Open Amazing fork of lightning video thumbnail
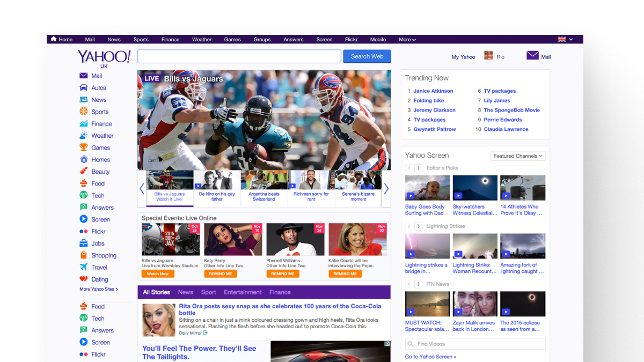This screenshot has height=362, width=644. [523, 246]
